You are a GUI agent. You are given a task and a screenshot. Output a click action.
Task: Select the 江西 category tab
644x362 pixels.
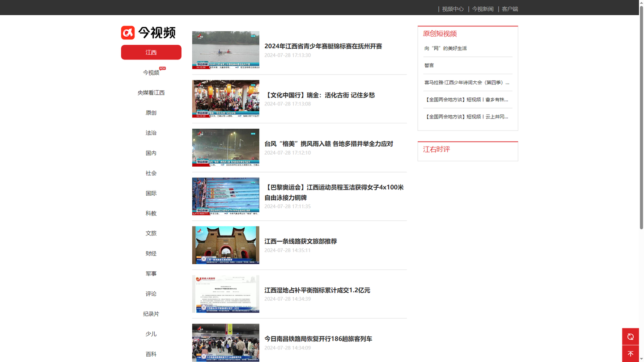click(151, 52)
